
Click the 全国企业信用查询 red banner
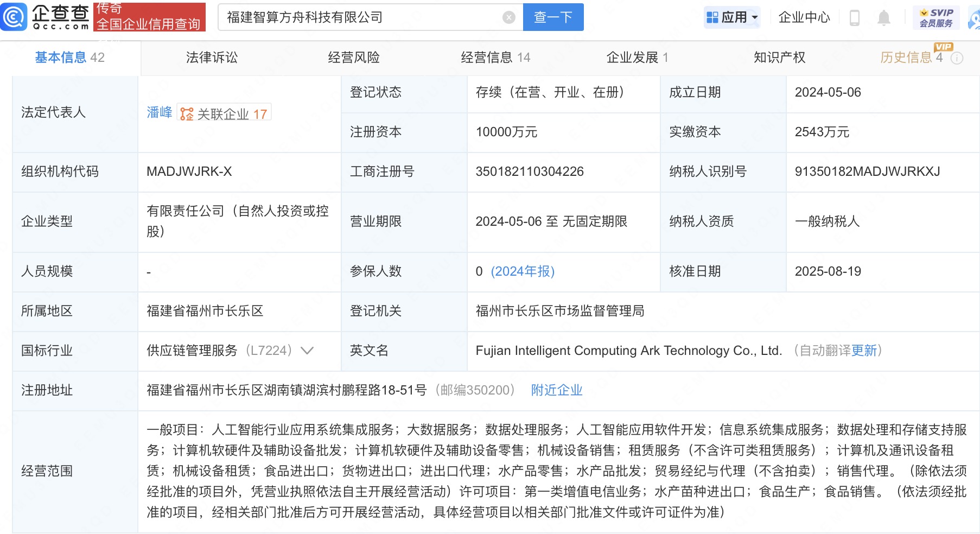[x=149, y=17]
